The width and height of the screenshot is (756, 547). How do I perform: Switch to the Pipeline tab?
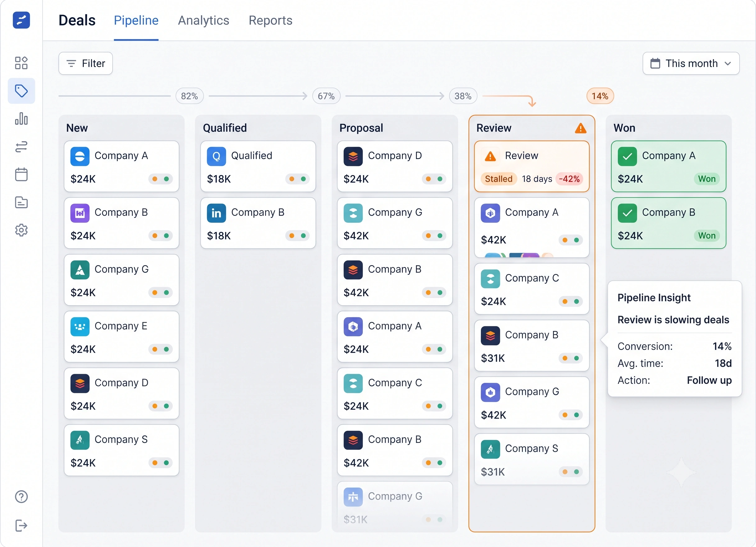click(x=136, y=20)
